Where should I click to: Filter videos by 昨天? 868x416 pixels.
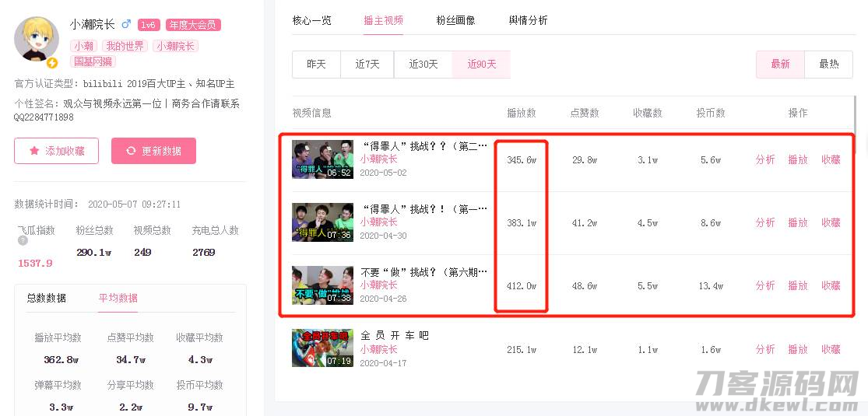click(316, 65)
